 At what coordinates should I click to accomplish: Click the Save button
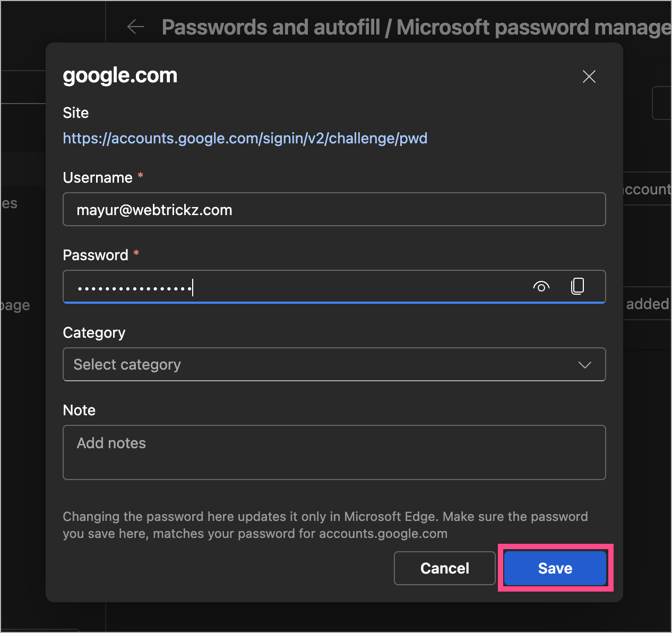(x=555, y=568)
